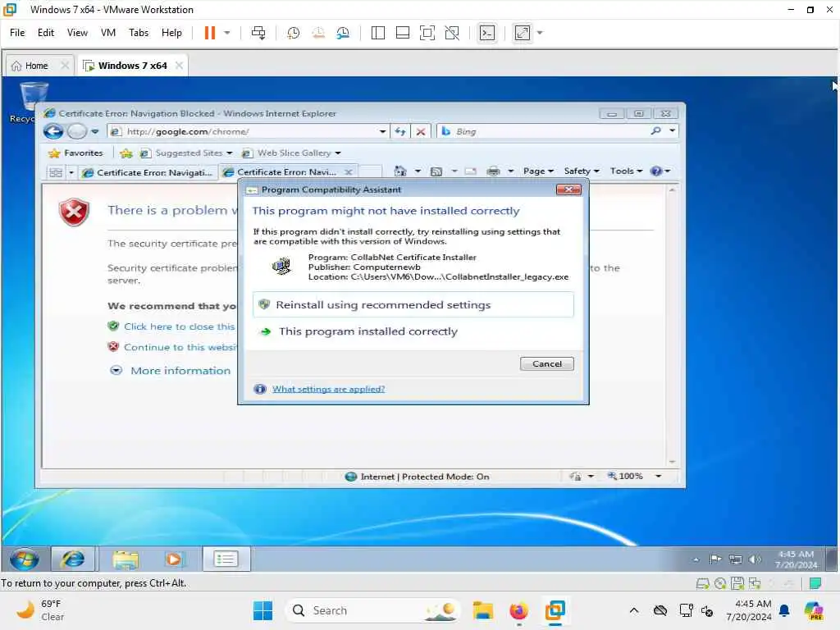Open the Tools menu in IE
840x630 pixels.
pos(626,171)
